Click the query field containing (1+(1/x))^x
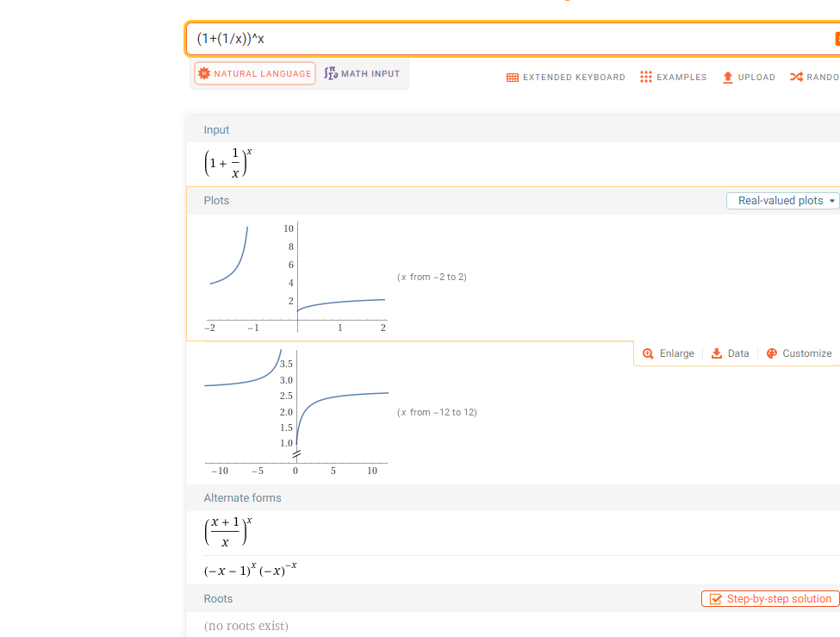Viewport: 840px width, 637px height. [508, 39]
